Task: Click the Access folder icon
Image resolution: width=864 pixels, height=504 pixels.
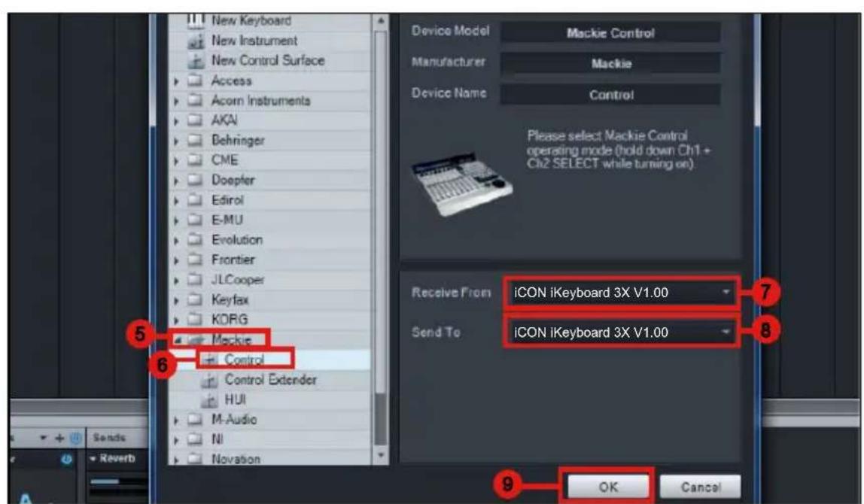Action: point(194,80)
